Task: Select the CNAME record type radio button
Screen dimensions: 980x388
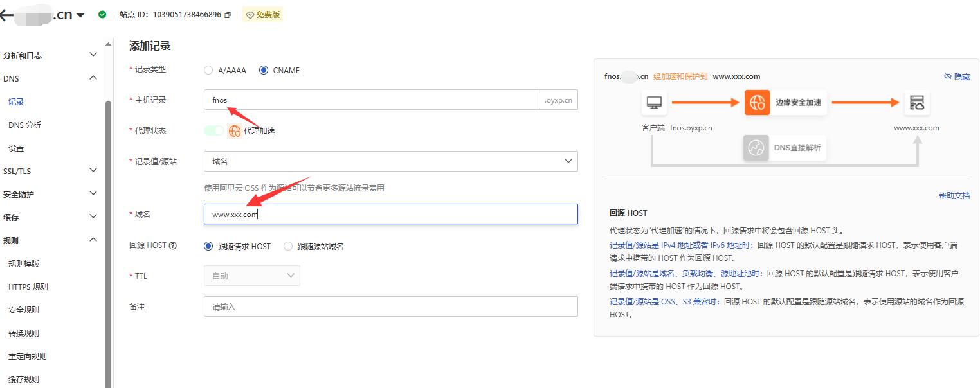Action: point(262,71)
